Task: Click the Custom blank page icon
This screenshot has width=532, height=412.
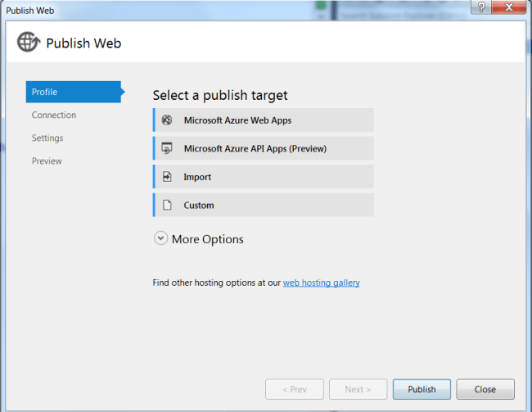Action: (x=167, y=205)
